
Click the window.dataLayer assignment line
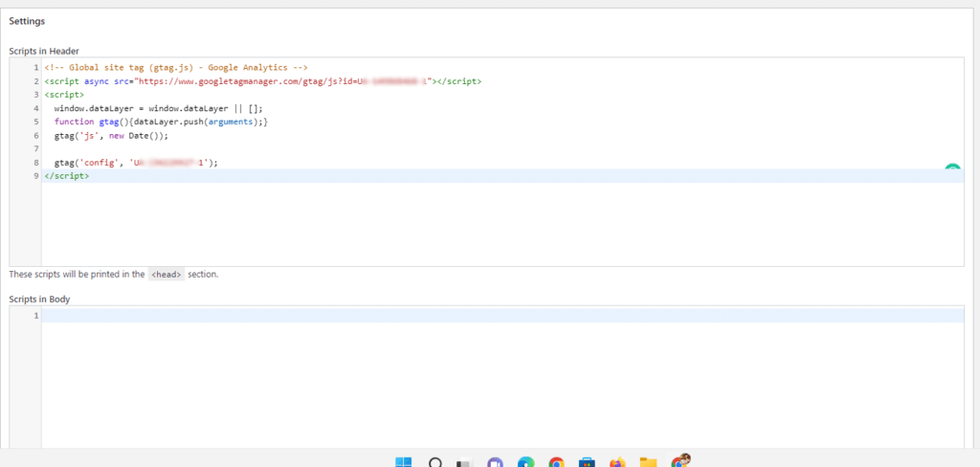(158, 108)
